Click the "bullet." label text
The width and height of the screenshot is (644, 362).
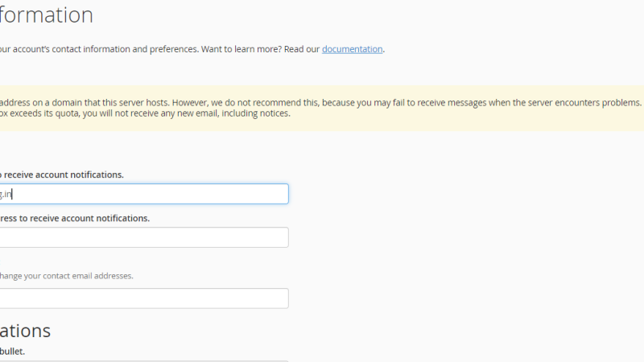(12, 352)
